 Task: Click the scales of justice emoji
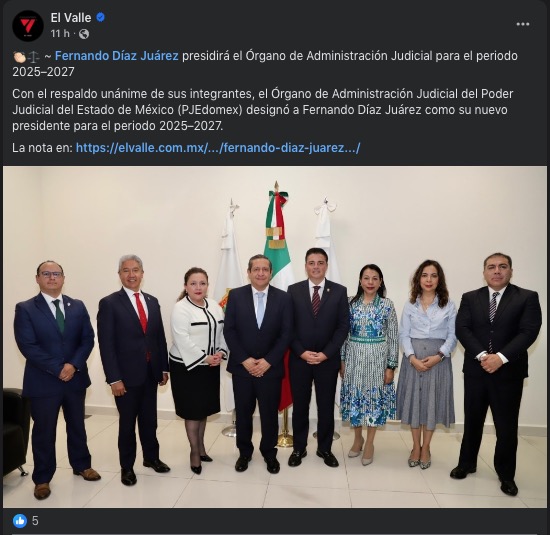(33, 56)
